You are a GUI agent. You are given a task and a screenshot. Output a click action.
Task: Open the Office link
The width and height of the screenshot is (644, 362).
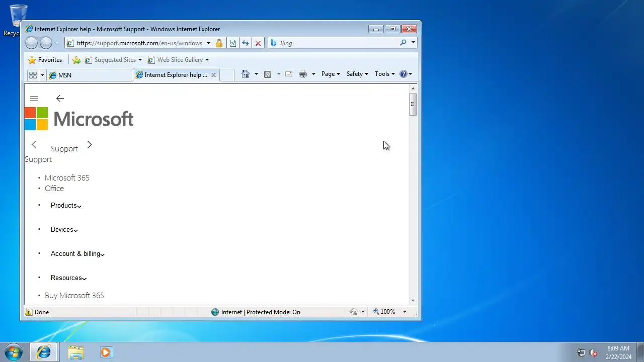pyautogui.click(x=54, y=189)
